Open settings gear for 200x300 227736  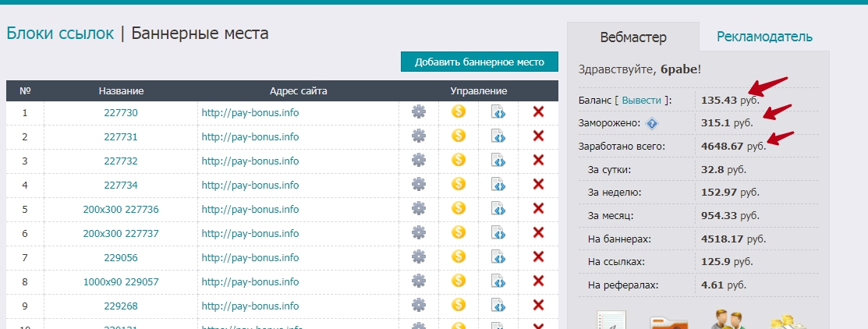[419, 209]
